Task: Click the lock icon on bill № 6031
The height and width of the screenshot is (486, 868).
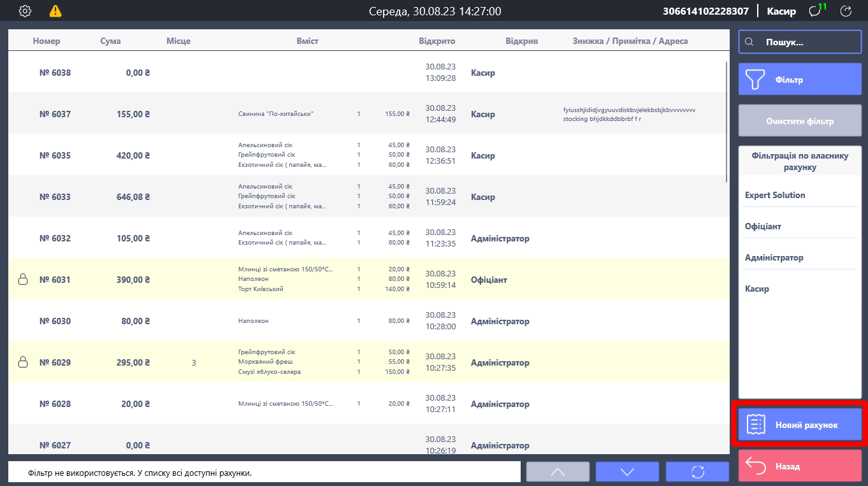Action: click(x=23, y=279)
